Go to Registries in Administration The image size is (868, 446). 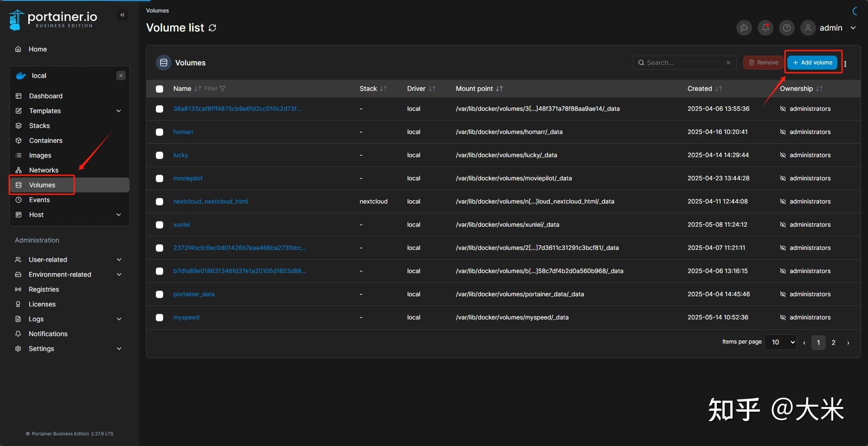tap(44, 289)
